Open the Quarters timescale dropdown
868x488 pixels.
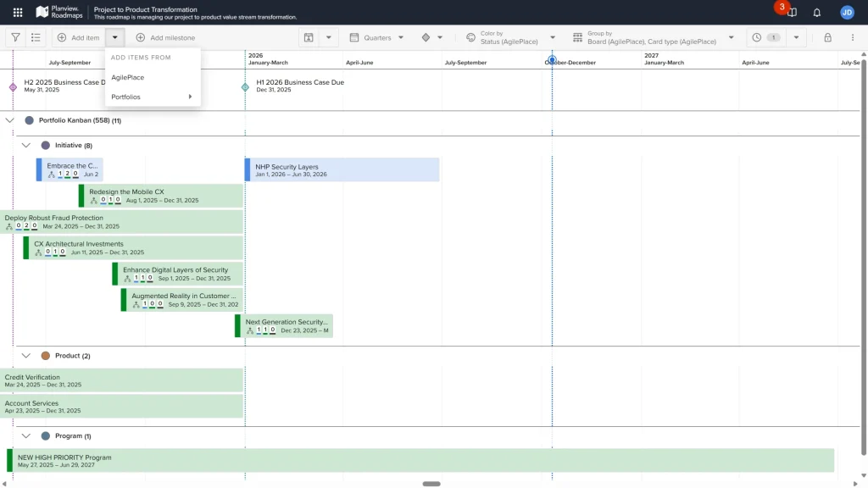[x=376, y=37]
